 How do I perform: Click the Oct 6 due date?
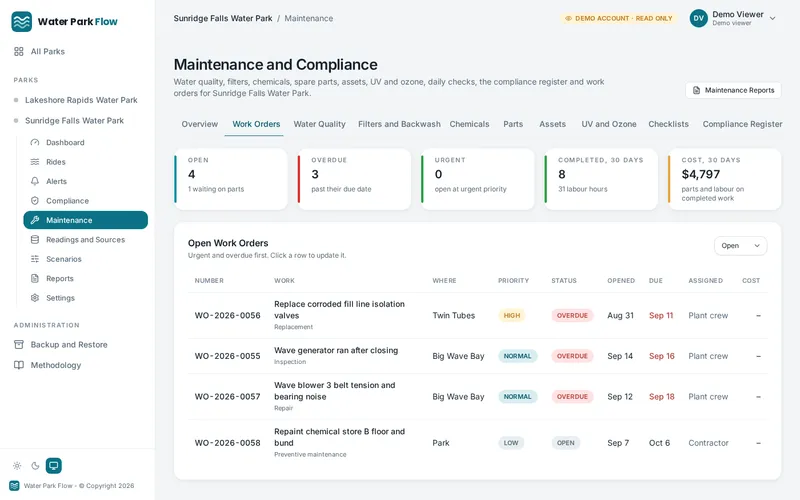click(x=659, y=443)
